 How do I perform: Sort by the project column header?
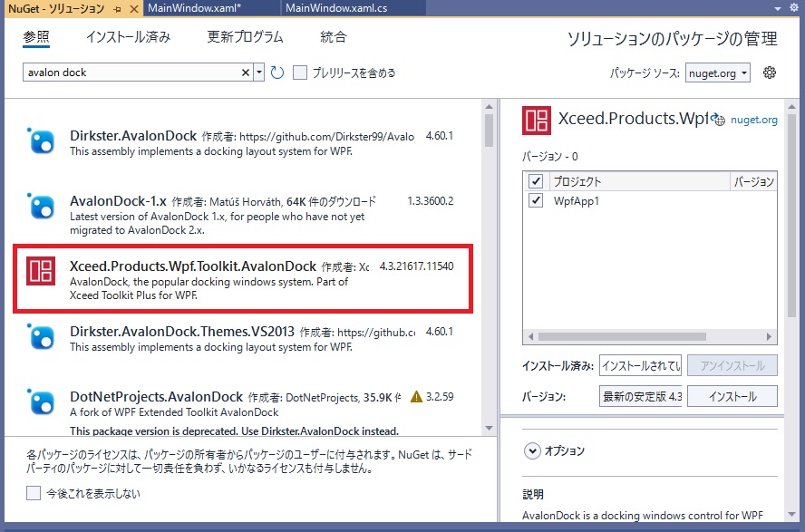coord(640,181)
